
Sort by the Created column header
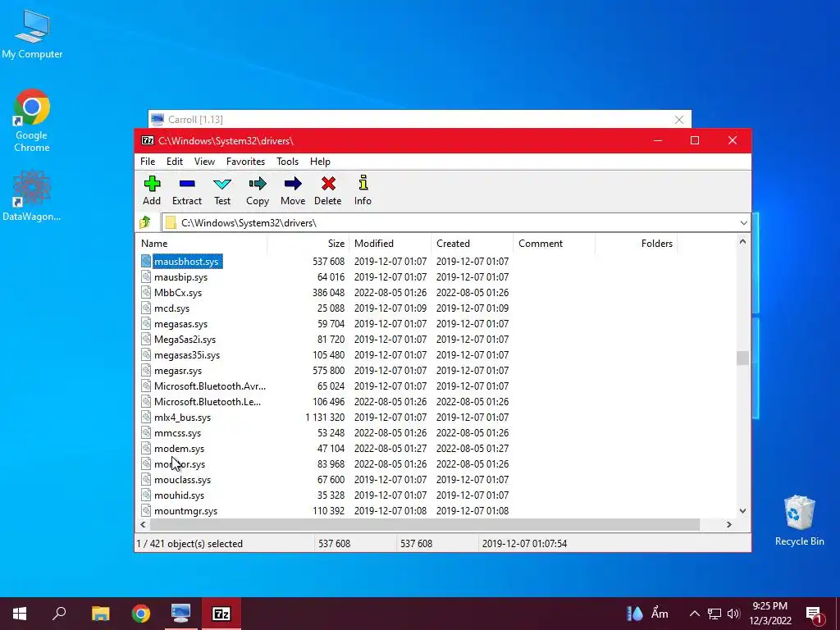click(x=472, y=243)
